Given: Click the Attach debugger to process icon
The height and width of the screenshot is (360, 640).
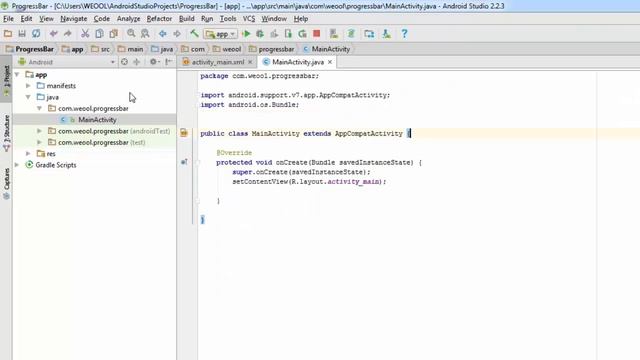Looking at the screenshot, I should 288,34.
